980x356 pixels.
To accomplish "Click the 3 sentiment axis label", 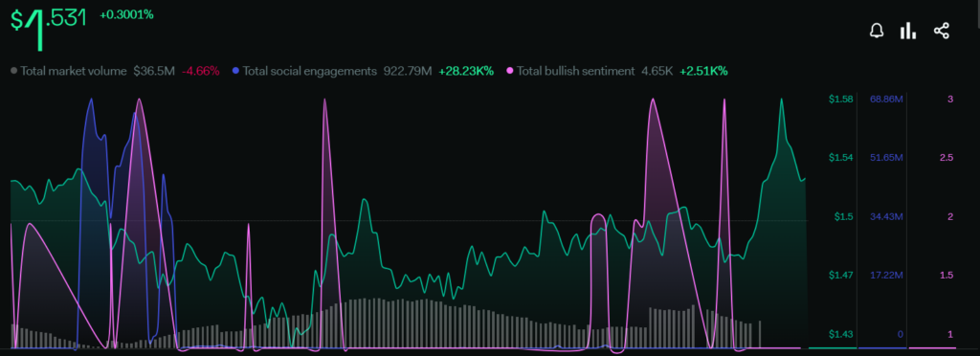I will tap(950, 100).
